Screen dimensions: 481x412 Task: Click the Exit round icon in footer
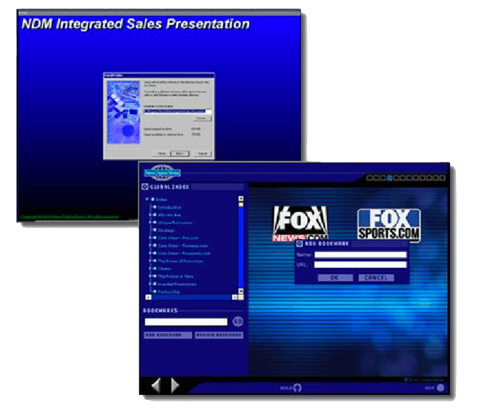(441, 388)
